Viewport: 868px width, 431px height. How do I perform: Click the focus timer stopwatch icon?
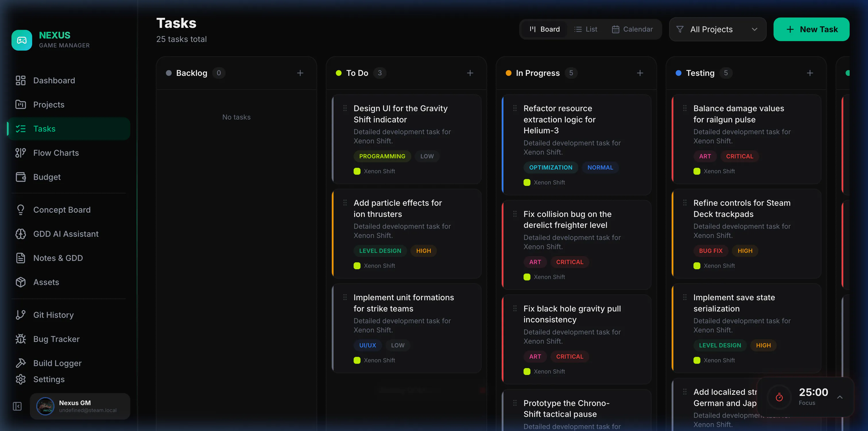[779, 397]
